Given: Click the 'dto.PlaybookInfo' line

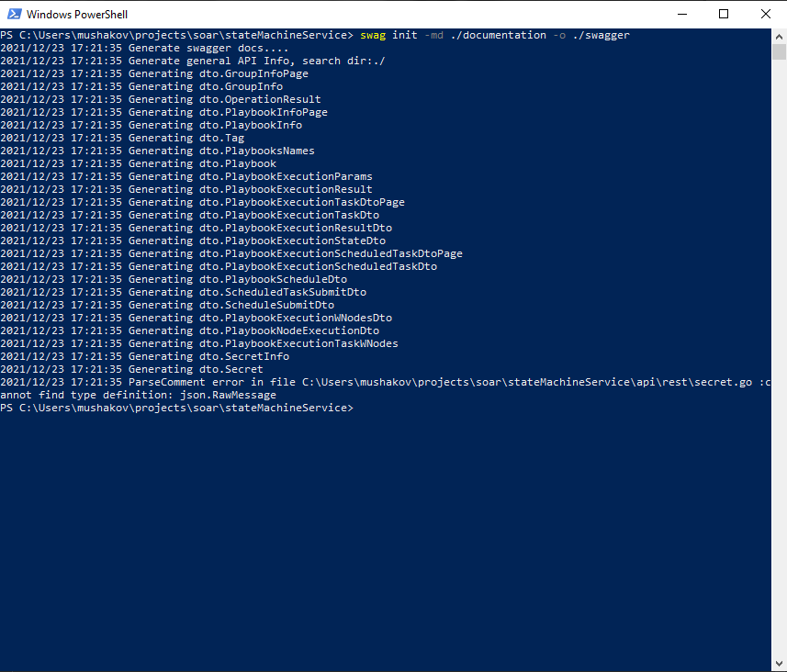Looking at the screenshot, I should [152, 125].
